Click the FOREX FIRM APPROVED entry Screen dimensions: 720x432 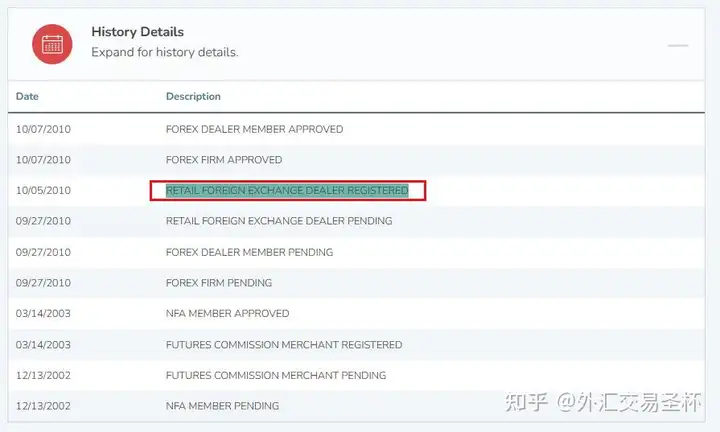pos(224,160)
